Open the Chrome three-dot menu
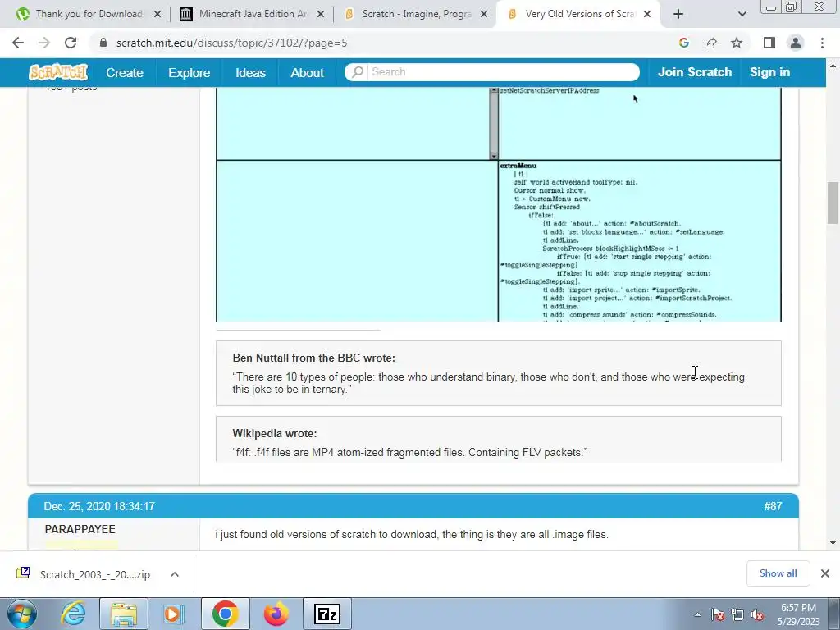 [822, 43]
